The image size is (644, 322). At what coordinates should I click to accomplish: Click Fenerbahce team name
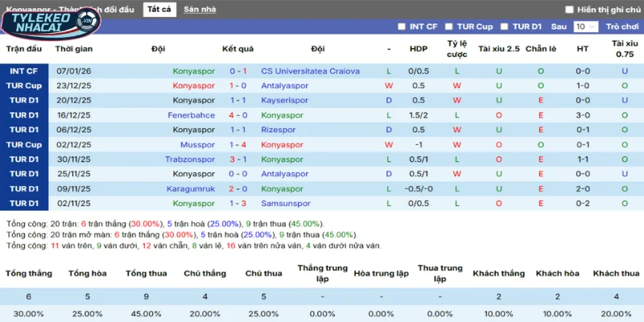(x=192, y=115)
